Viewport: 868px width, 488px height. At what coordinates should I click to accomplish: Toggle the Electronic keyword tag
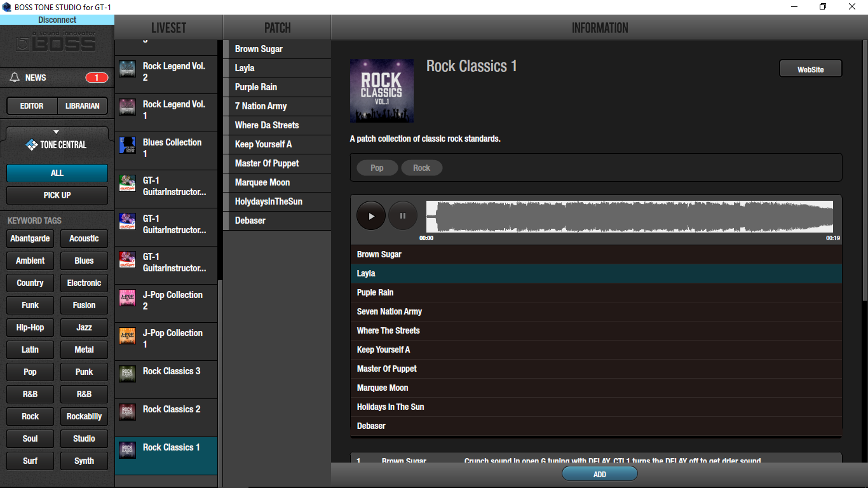point(84,283)
